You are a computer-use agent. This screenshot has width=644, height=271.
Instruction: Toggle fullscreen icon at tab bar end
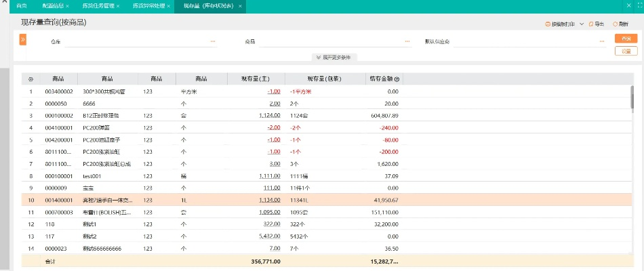(x=641, y=5)
